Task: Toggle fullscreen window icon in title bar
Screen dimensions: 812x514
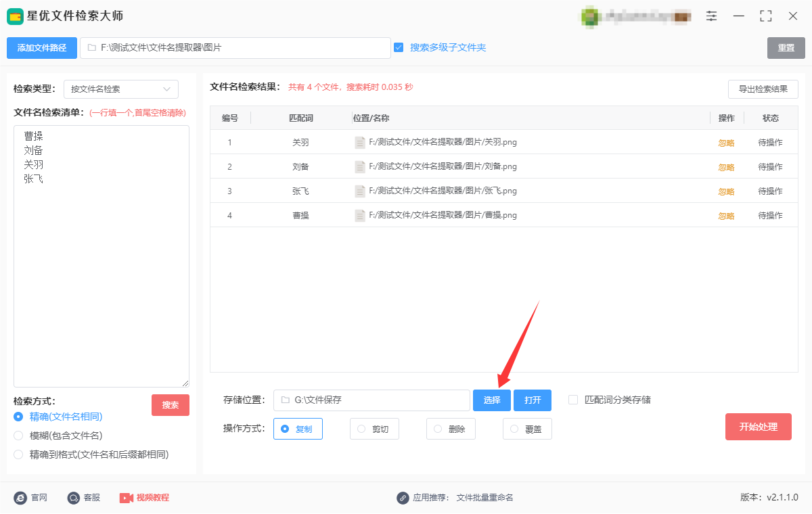Action: click(766, 16)
